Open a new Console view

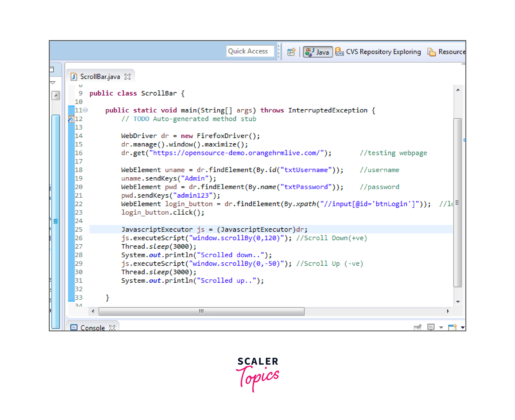(x=452, y=327)
